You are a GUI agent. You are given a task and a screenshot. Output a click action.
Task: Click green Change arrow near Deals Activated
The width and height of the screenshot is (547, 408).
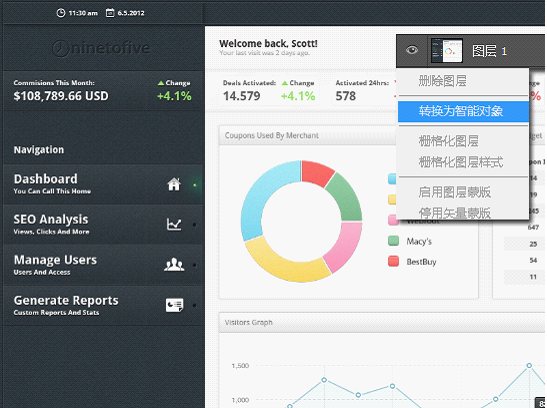pyautogui.click(x=285, y=83)
